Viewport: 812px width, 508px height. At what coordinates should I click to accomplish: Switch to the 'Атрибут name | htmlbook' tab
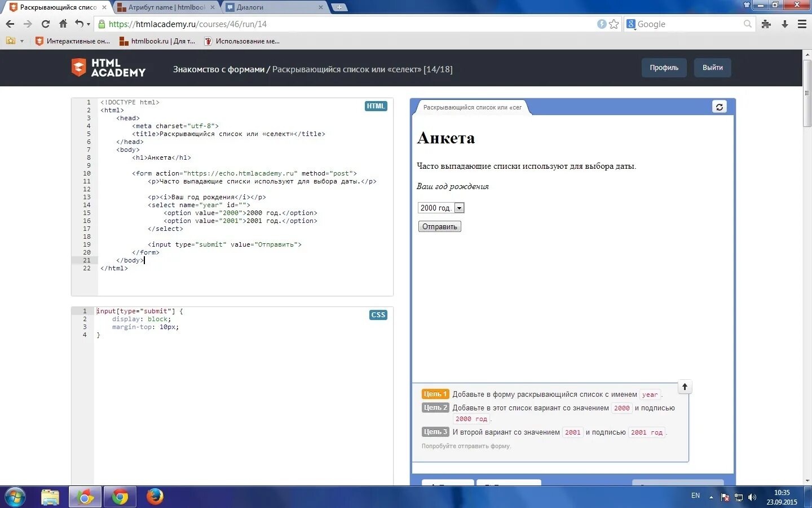click(x=166, y=7)
